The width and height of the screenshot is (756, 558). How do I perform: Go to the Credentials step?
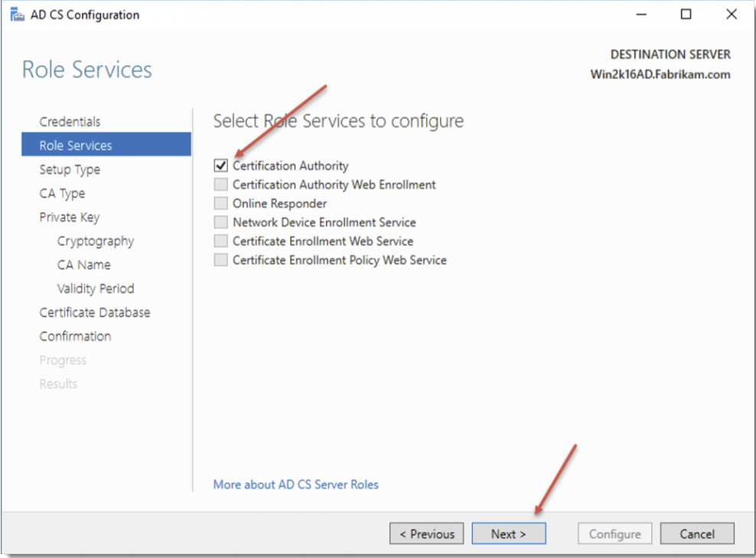[70, 122]
